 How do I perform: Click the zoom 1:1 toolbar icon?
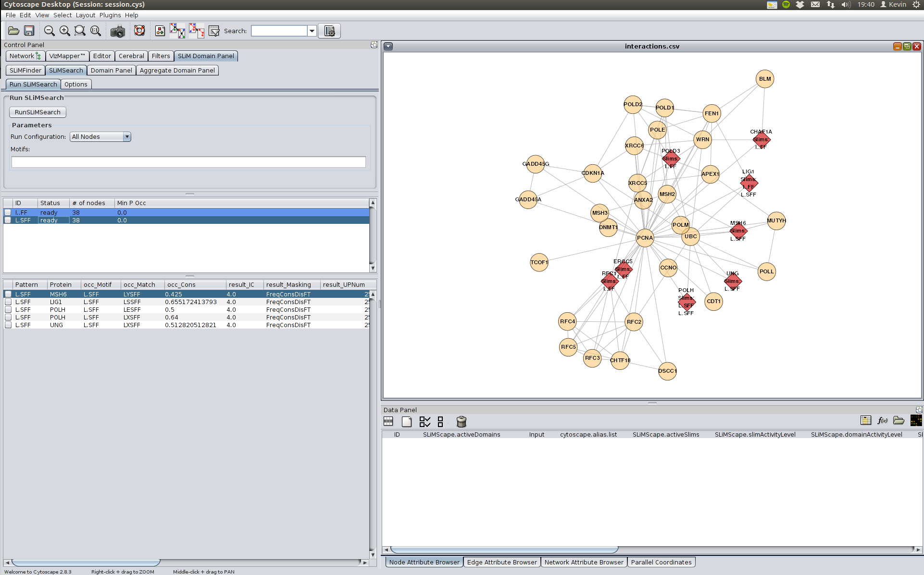tap(96, 31)
